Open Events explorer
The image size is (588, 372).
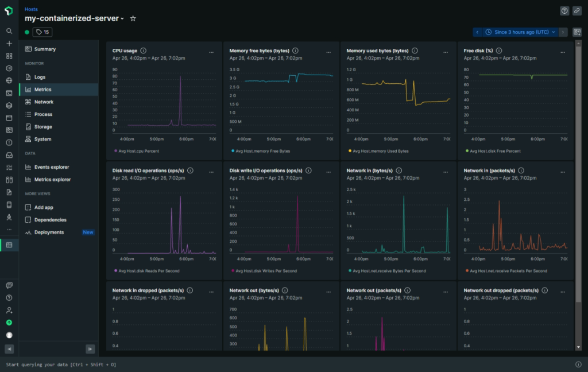click(x=59, y=167)
